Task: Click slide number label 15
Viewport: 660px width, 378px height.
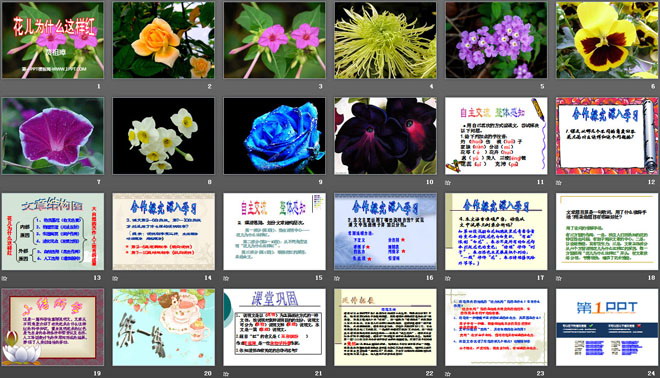Action: (x=319, y=277)
